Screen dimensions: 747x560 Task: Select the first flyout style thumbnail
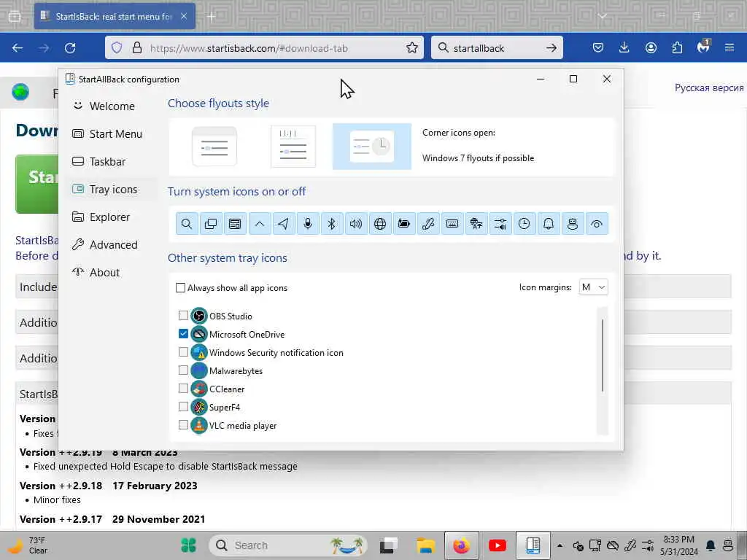click(214, 147)
